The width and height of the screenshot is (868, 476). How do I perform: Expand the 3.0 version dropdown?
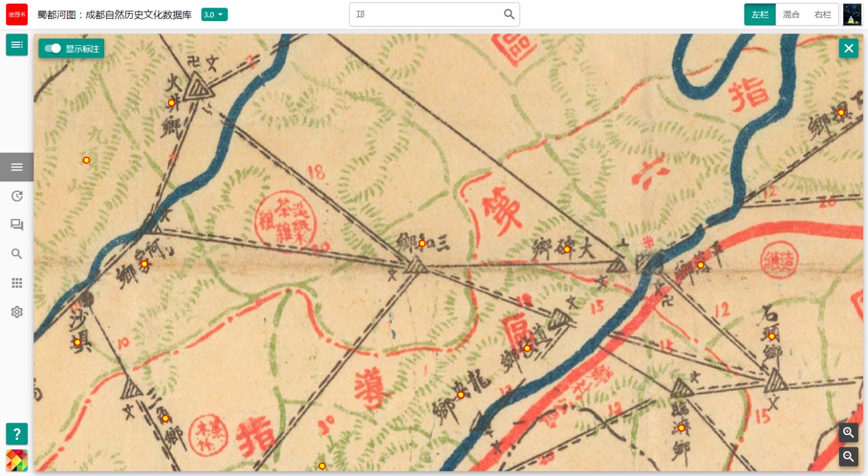click(215, 14)
